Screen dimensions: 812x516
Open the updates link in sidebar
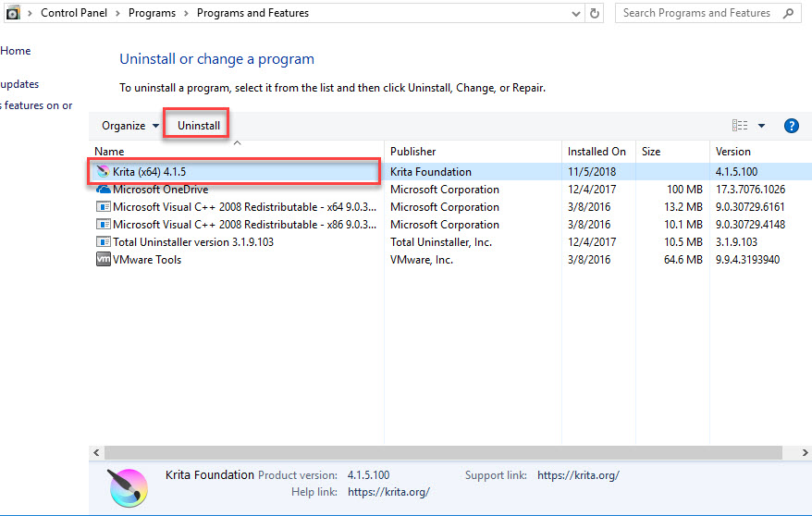(19, 84)
